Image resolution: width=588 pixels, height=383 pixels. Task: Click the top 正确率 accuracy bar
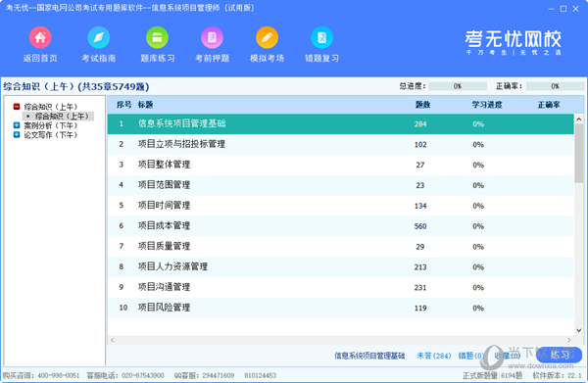(x=555, y=86)
